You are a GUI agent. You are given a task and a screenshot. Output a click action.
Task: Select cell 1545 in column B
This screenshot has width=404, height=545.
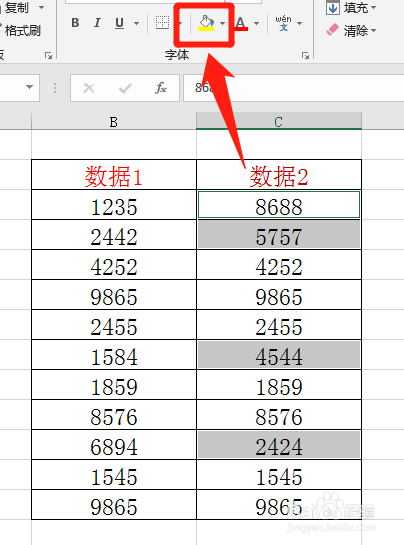point(114,474)
